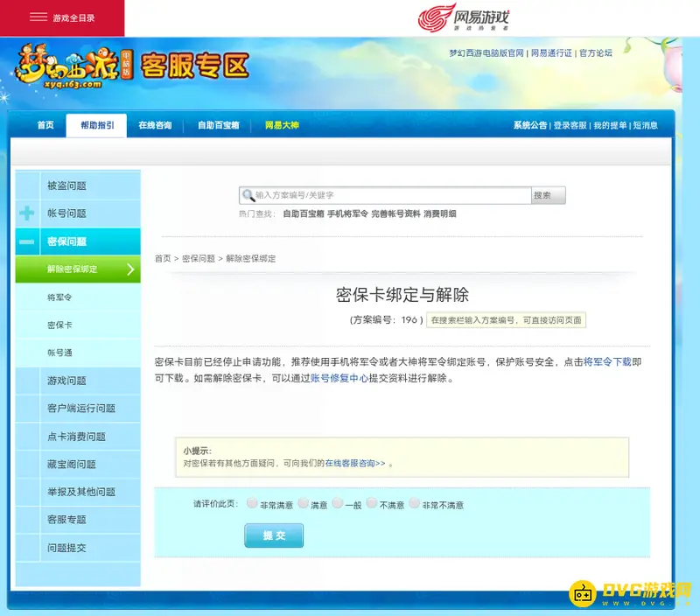
Task: Click the 方案编号: 196 text
Action: [x=386, y=320]
